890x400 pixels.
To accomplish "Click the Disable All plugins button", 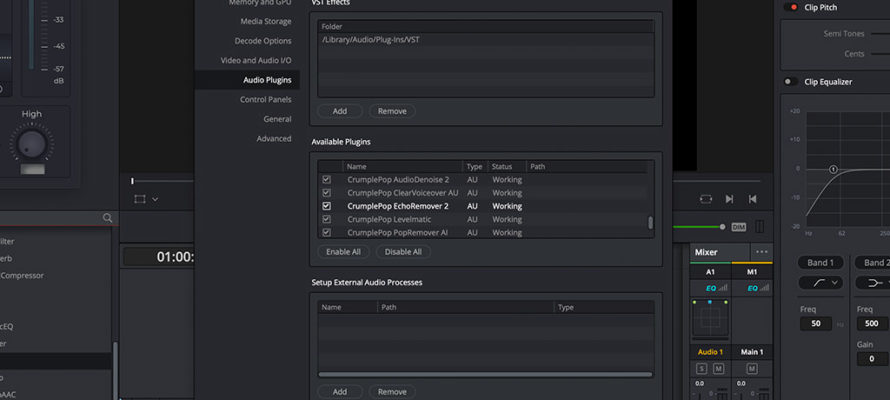I will tap(403, 252).
